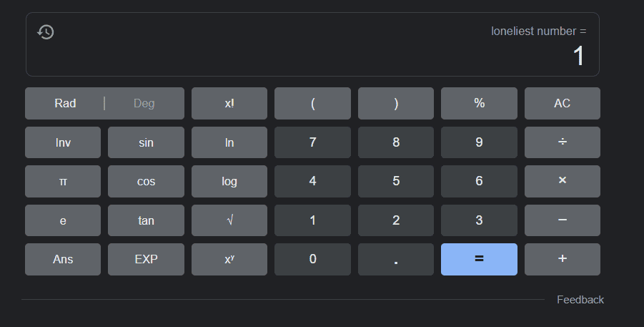Insert previous answer with Ans key

[63, 259]
